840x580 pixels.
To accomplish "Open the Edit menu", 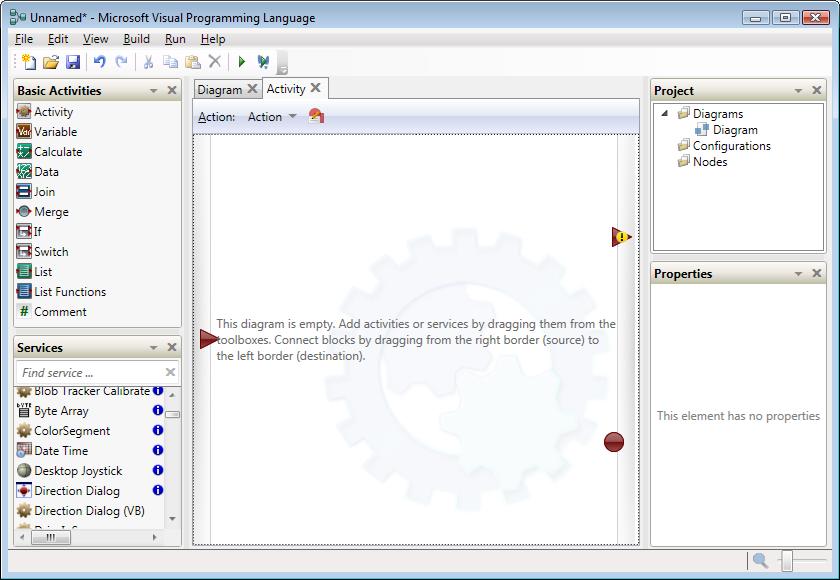I will 58,39.
